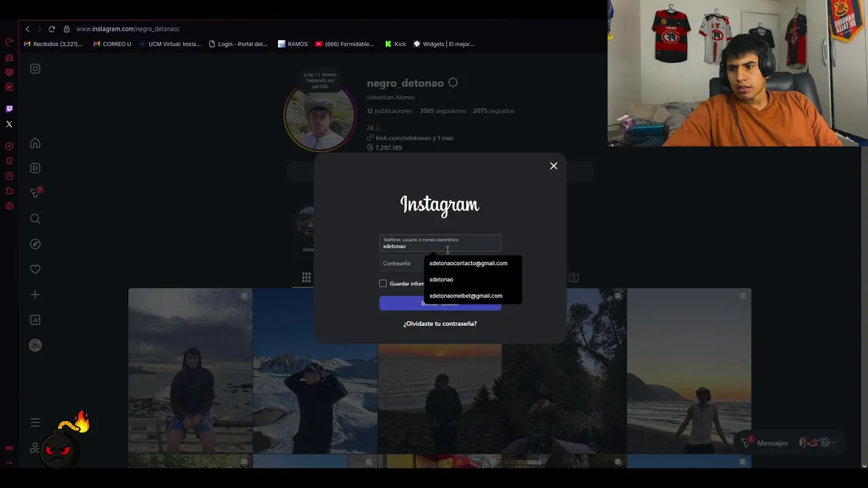Open the Kick bookmark

click(395, 44)
